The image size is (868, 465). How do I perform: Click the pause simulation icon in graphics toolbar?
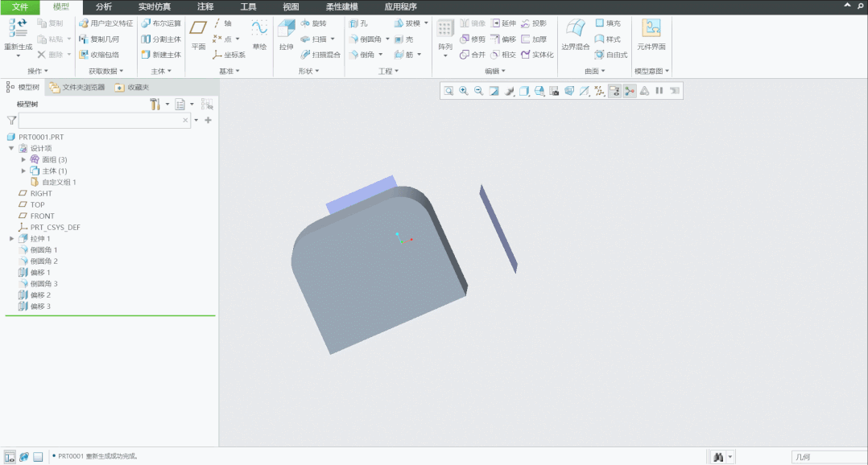click(659, 91)
